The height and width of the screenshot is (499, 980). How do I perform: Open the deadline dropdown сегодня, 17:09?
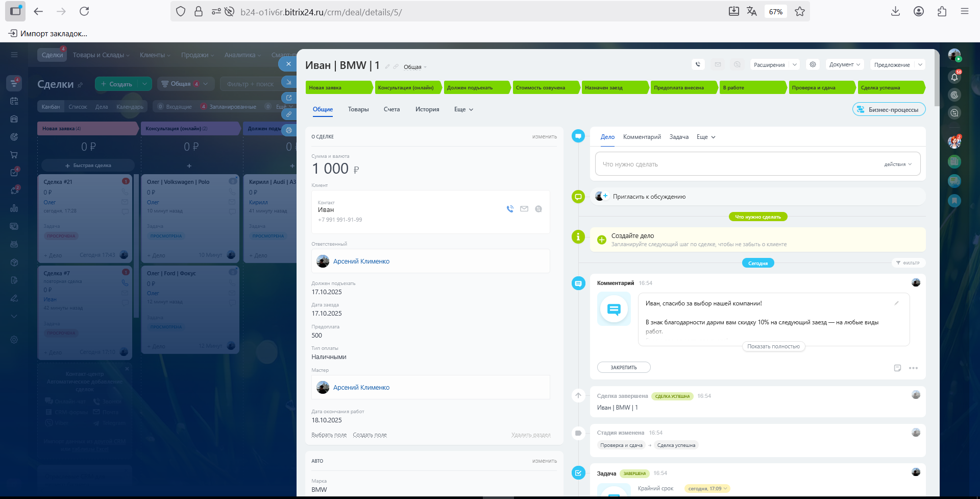point(707,489)
